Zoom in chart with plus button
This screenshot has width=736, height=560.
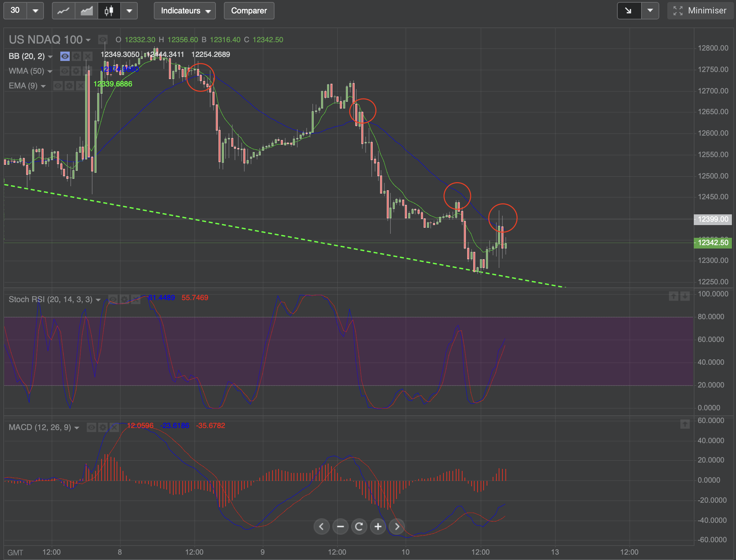[378, 527]
